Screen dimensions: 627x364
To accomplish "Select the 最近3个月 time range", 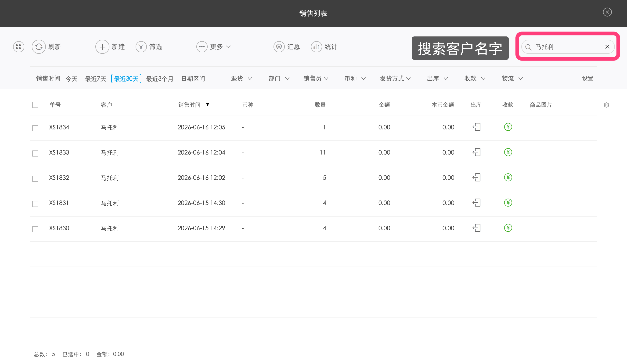I will click(159, 79).
